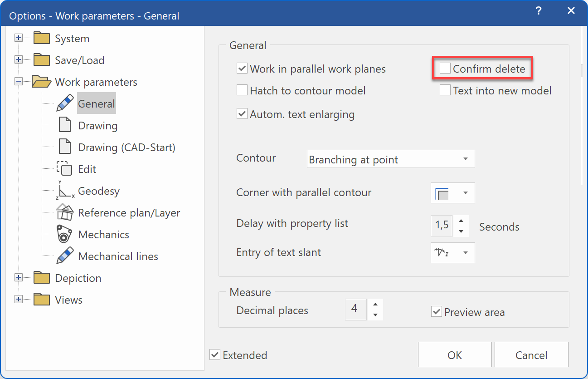Viewport: 588px width, 379px height.
Task: Click the question mark help icon
Action: (x=538, y=11)
